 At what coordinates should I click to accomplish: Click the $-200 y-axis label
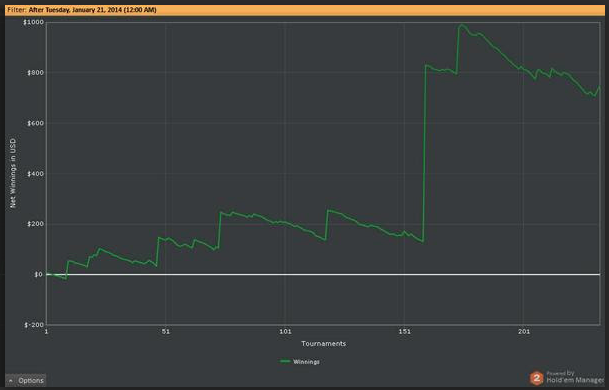[34, 325]
